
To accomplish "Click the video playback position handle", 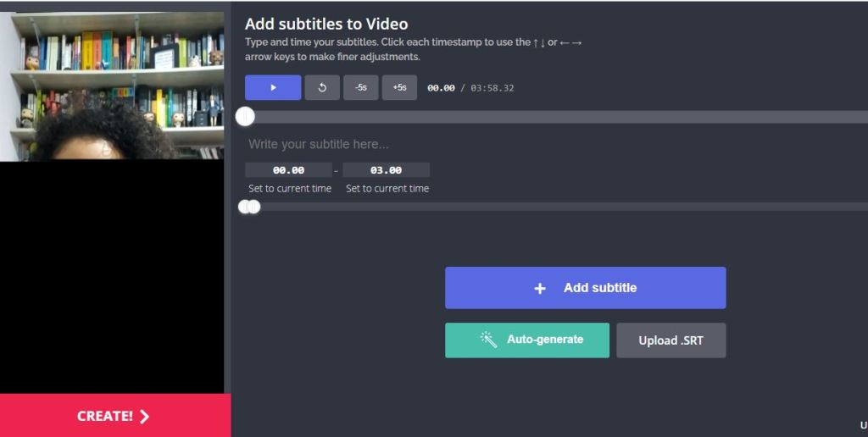I will point(245,116).
